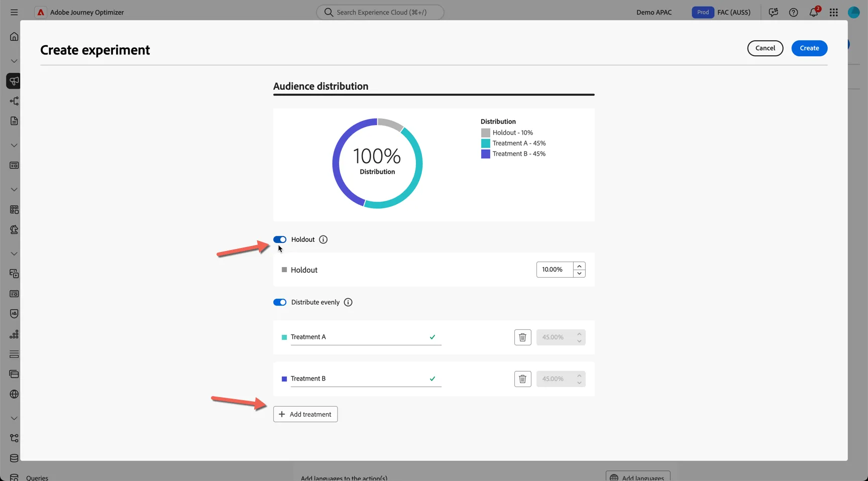Open the notifications bell icon
Image resolution: width=868 pixels, height=481 pixels.
814,12
